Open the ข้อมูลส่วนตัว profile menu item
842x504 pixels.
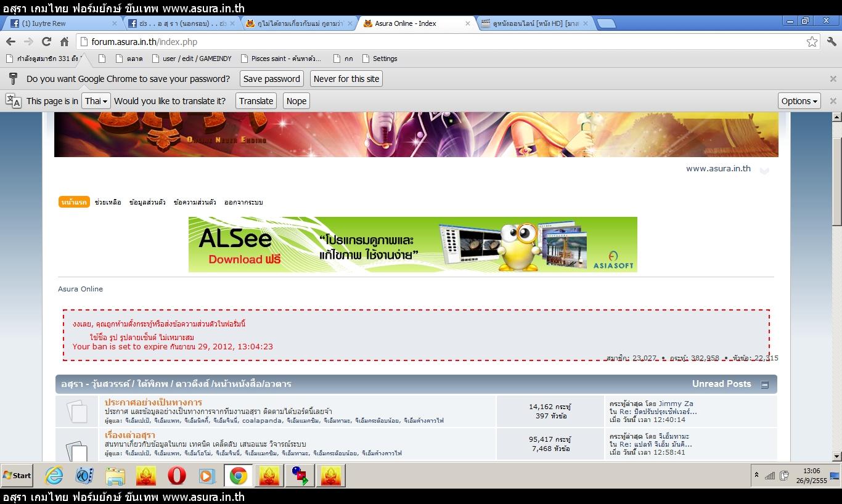[147, 202]
